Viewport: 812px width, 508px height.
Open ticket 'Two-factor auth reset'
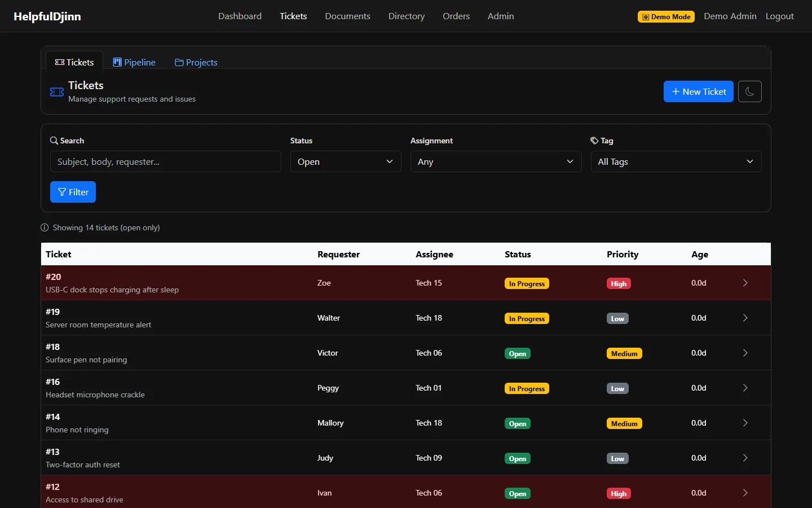pos(83,465)
